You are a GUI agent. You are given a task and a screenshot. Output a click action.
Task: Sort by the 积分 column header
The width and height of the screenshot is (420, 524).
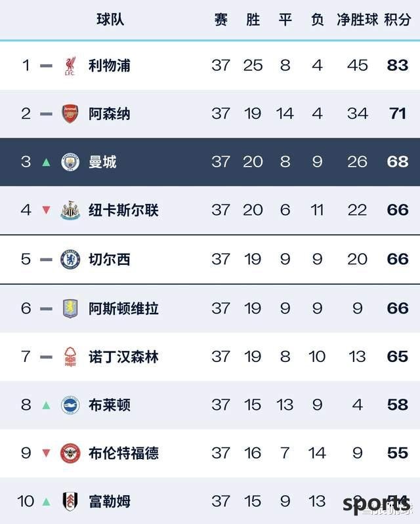click(x=397, y=20)
